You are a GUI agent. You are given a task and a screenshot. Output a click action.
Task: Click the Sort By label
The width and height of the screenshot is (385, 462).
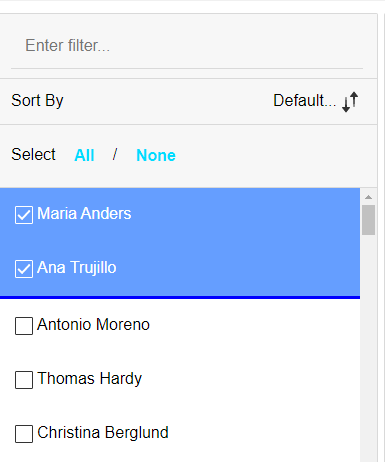pos(37,100)
